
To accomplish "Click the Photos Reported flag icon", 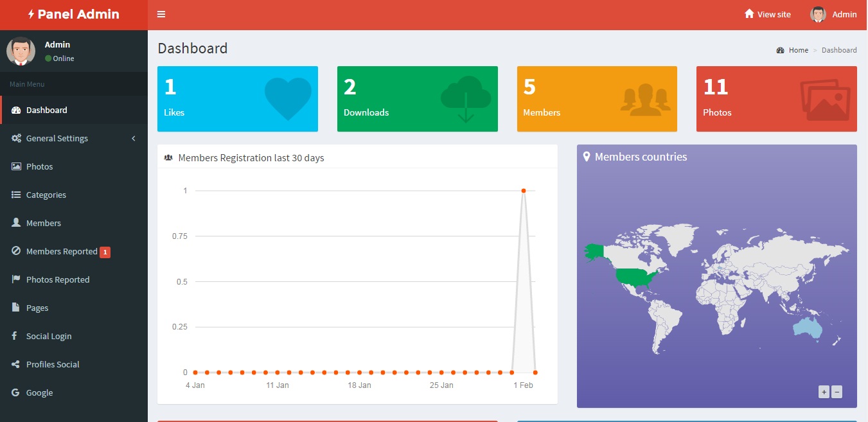I will point(16,279).
